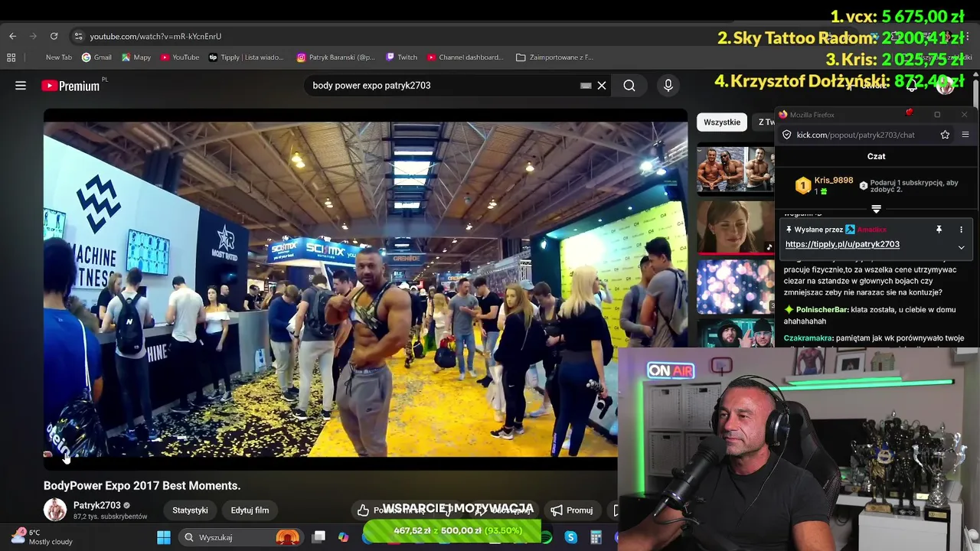This screenshot has width=980, height=551.
Task: Click the YouTube Premium logo
Action: tap(70, 86)
